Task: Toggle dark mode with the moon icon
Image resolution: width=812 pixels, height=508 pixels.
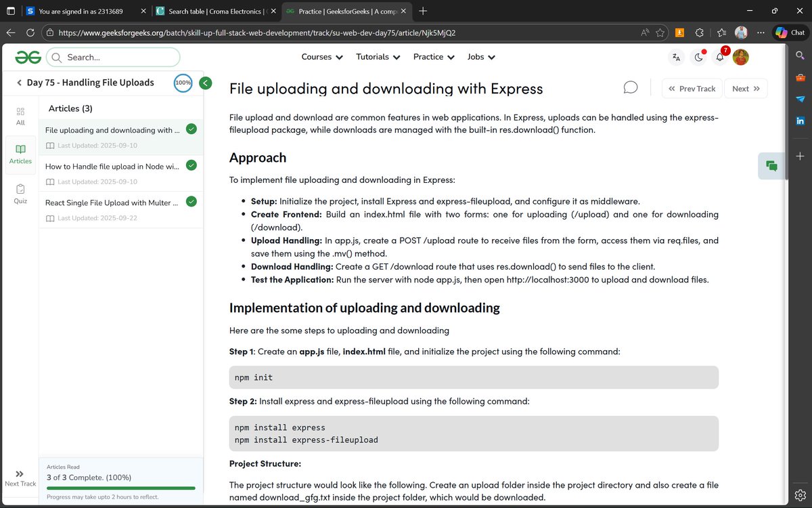Action: pyautogui.click(x=698, y=58)
